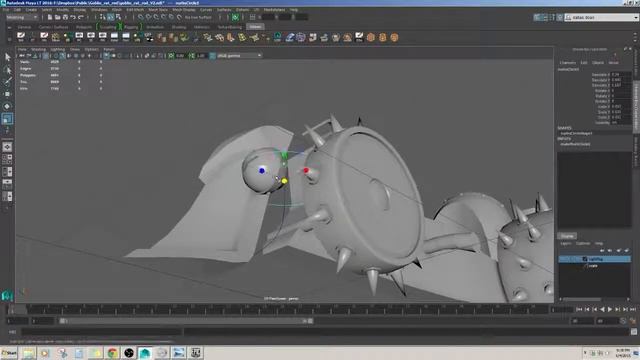Screen dimensions: 640x360
Task: Open the Mesh Tools menu
Action: click(x=158, y=9)
